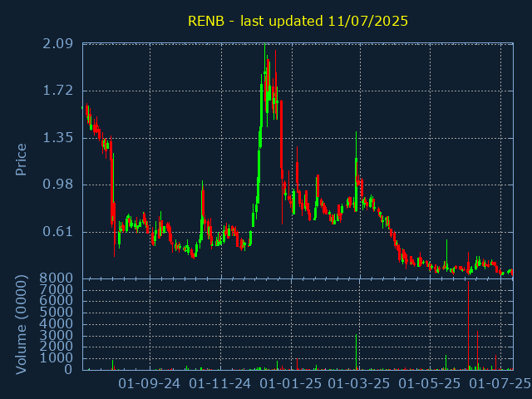Viewport: 532px width, 399px height.
Task: Click the price label 2.09
Action: [57, 44]
